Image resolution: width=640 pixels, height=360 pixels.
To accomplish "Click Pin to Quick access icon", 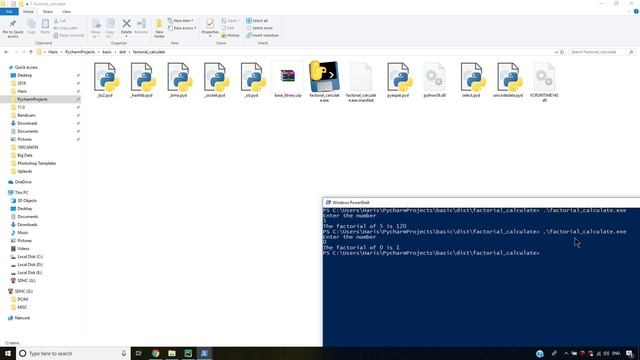I will 13,24.
